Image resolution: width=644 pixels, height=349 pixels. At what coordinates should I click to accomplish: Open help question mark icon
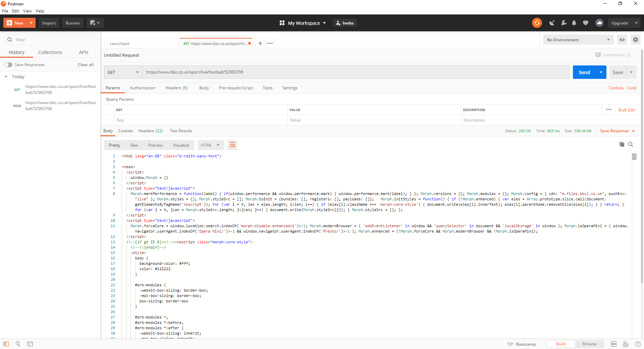[638, 344]
